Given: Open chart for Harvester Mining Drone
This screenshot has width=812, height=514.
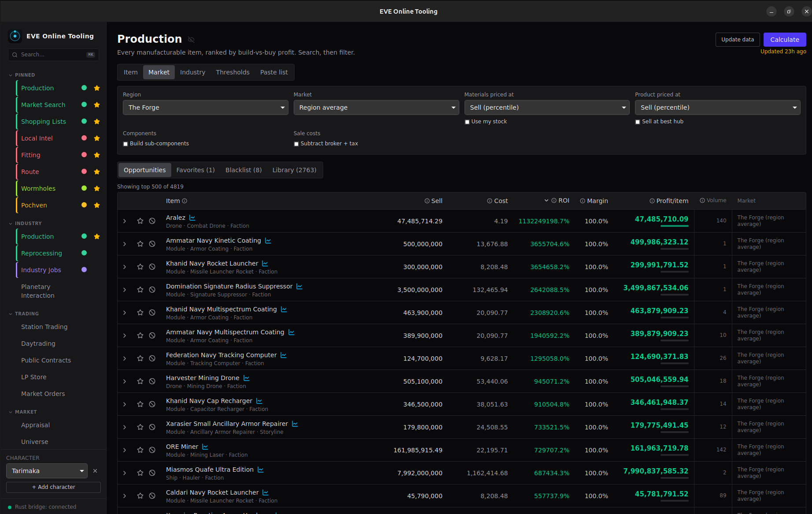Looking at the screenshot, I should (247, 378).
